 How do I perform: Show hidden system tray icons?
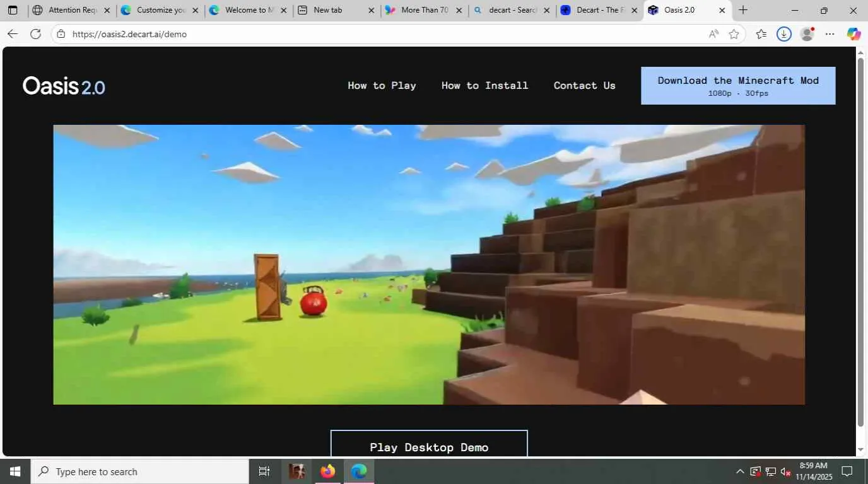740,471
